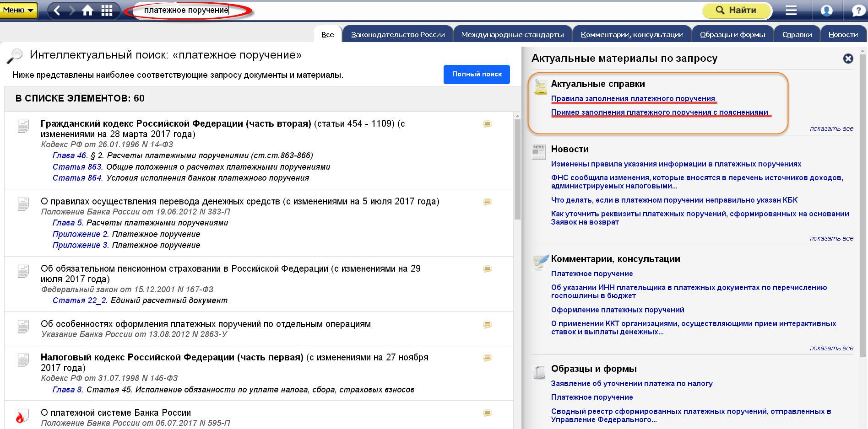Screen dimensions: 868x429
Task: Show all Комментарии, консультации items
Action: 831,348
